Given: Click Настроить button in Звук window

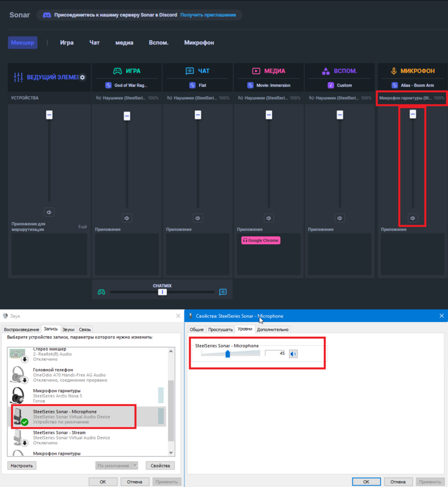Looking at the screenshot, I should click(22, 466).
